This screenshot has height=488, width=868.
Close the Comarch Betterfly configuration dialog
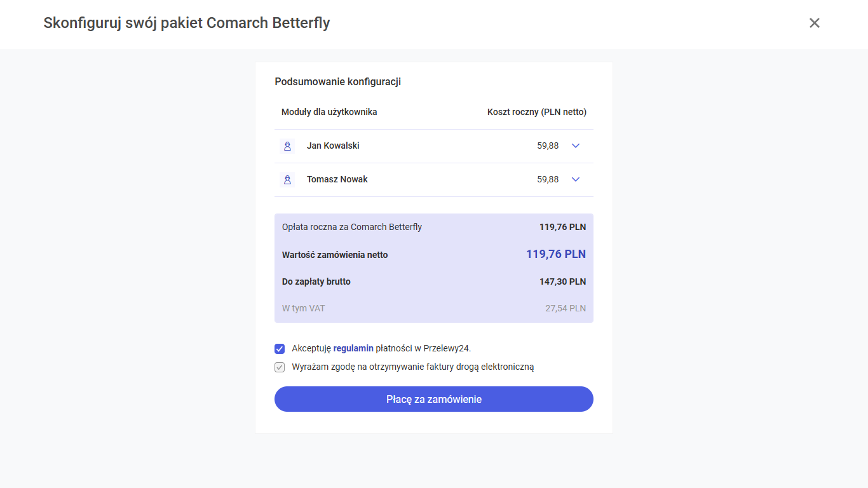tap(814, 23)
